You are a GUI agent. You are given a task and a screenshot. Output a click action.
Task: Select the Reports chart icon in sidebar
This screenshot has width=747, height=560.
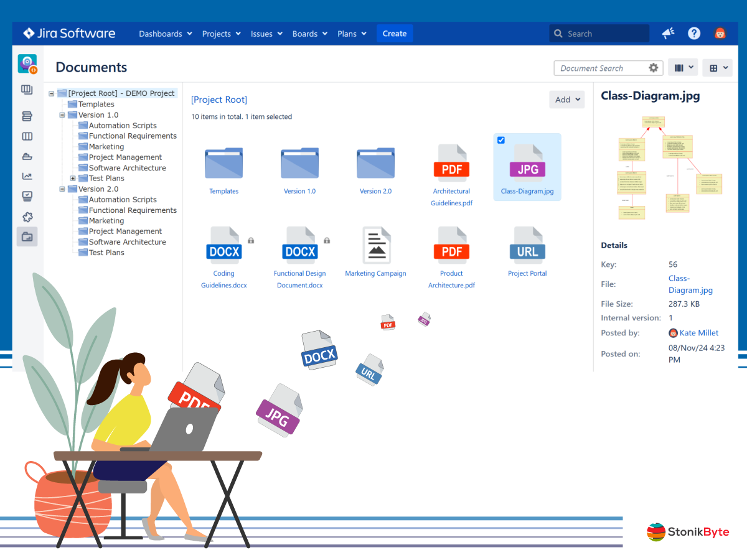tap(27, 176)
